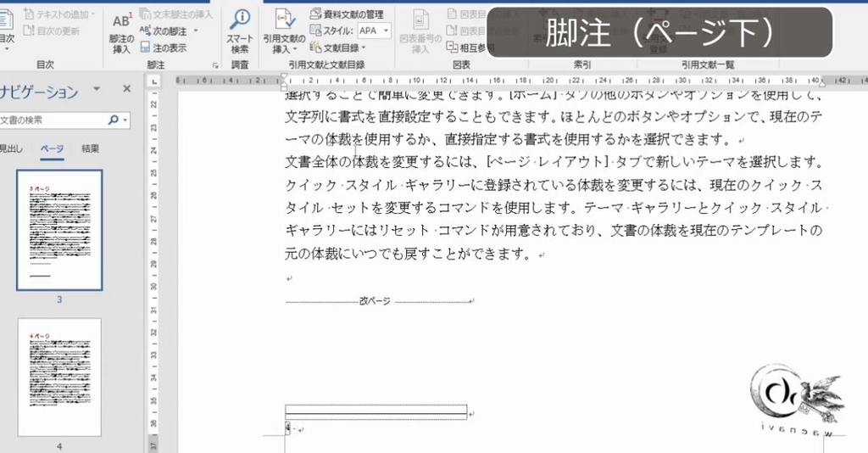This screenshot has width=868, height=453.
Task: Click the line starting 元の体裁にいつでも戻す
Action: (x=409, y=254)
